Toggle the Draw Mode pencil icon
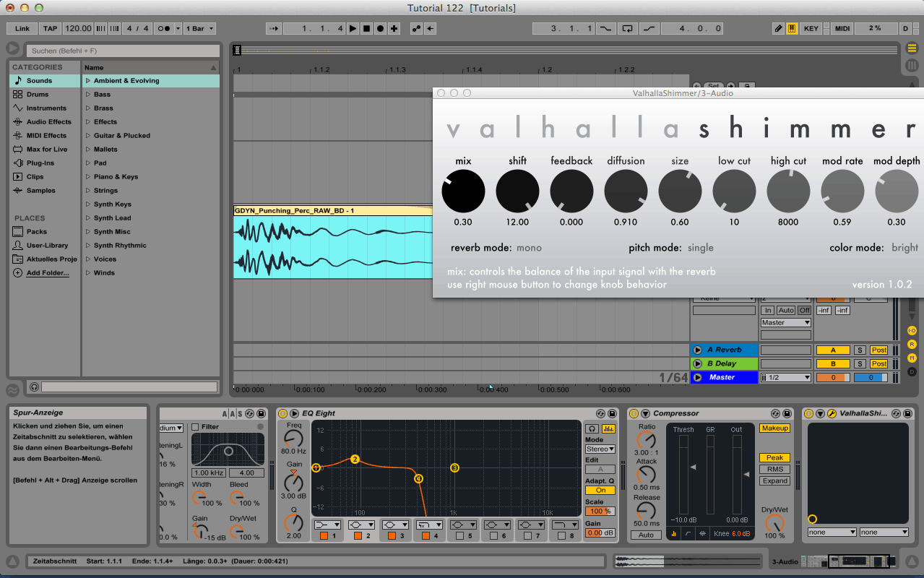Image resolution: width=924 pixels, height=578 pixels. click(778, 28)
